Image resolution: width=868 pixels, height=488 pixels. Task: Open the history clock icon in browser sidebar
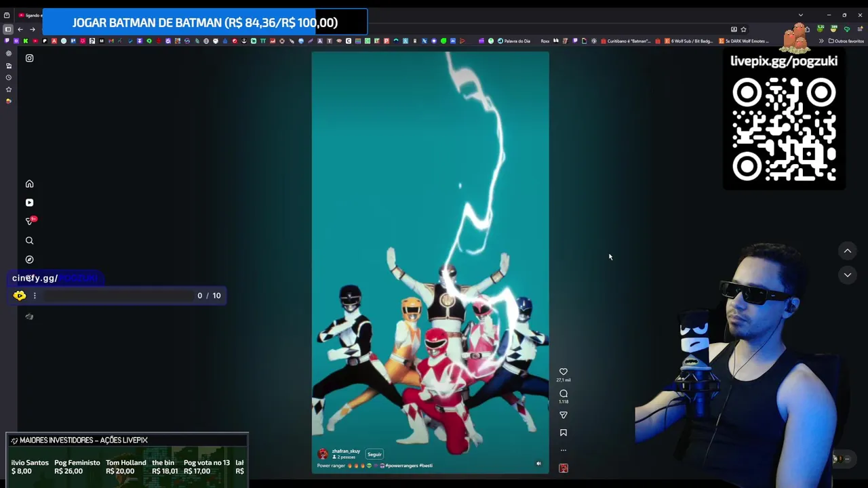coord(8,77)
